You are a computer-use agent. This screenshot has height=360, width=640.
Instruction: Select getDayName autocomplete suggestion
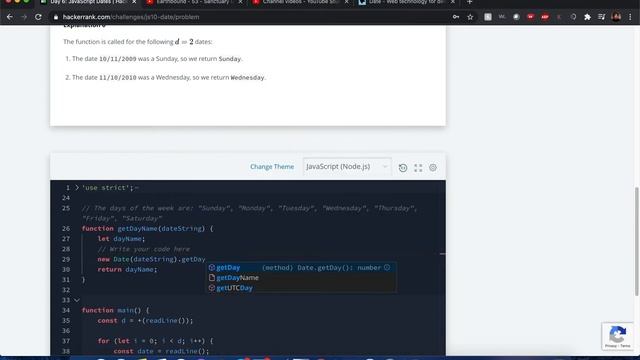(x=301, y=278)
